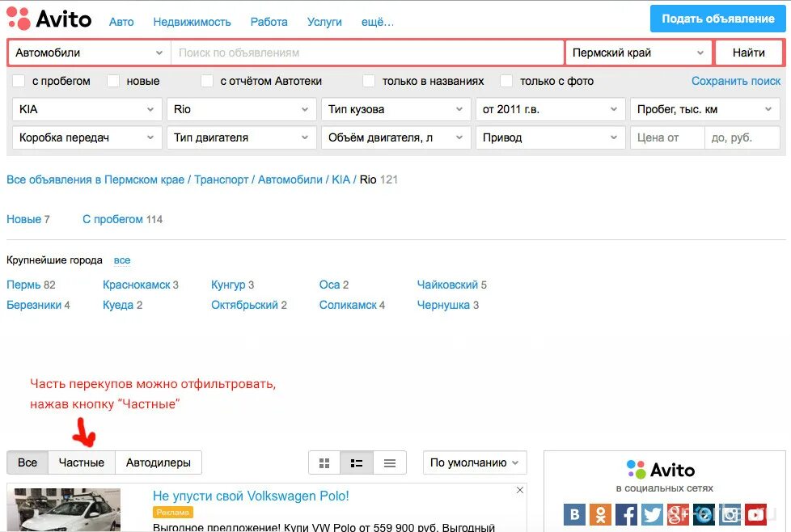Viewport: 791px width, 532px height.
Task: Expand the 'Коробка передач' dropdown
Action: click(87, 137)
